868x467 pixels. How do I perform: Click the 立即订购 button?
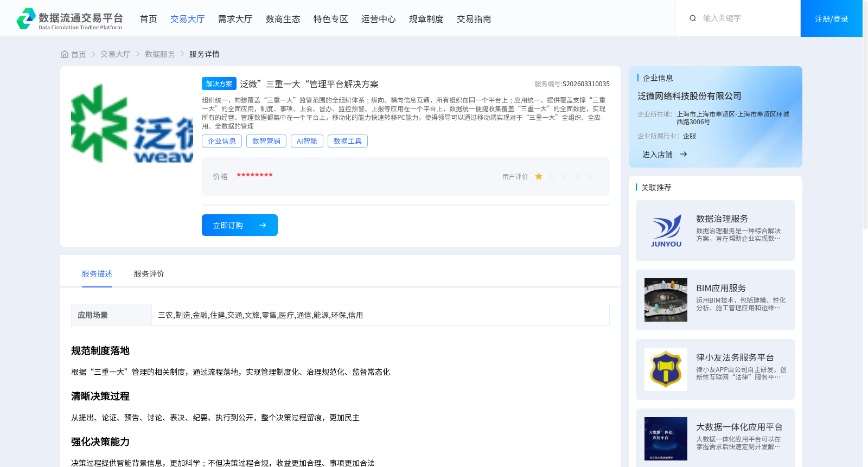[240, 225]
